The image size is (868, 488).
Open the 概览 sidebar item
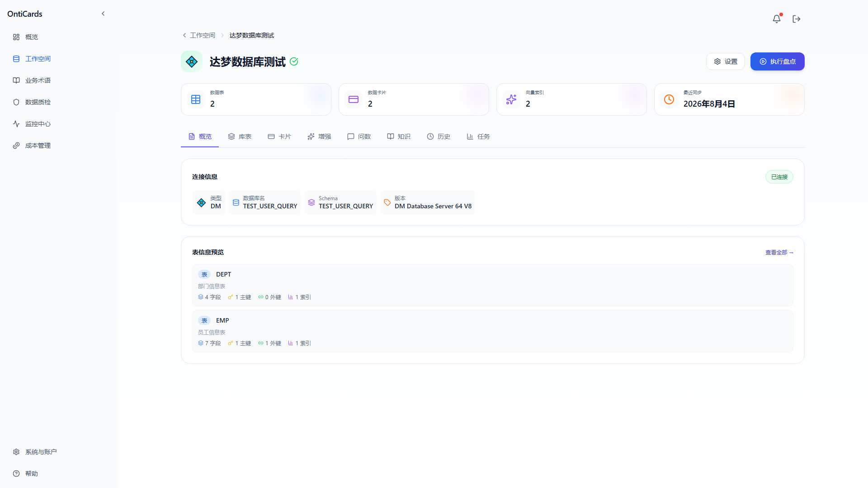[59, 37]
